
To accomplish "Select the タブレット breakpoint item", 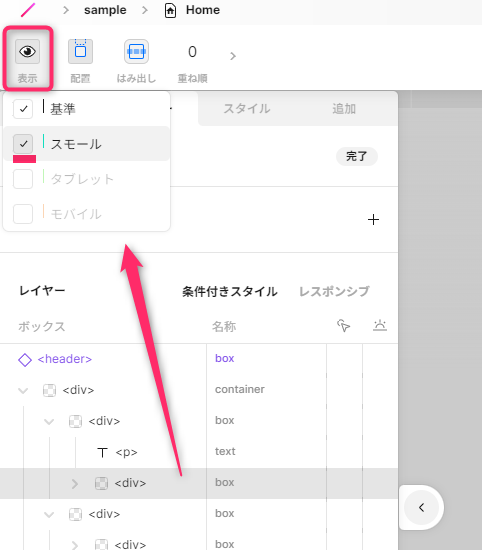I will 86,179.
